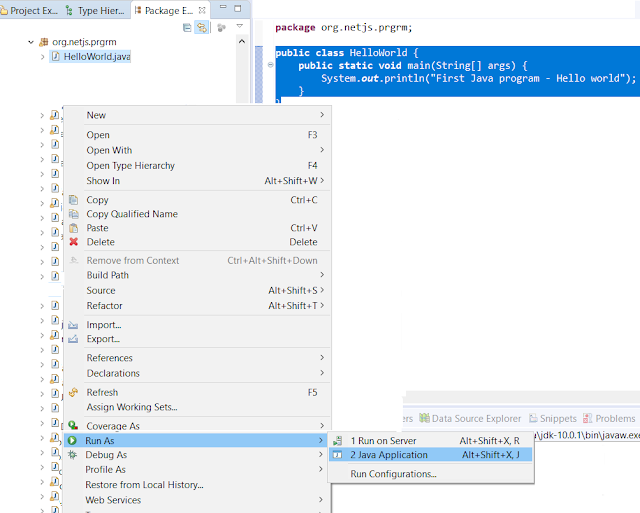Viewport: 640px width, 513px height.
Task: Click the Collapse All icon in Package Explorer
Action: [187, 28]
